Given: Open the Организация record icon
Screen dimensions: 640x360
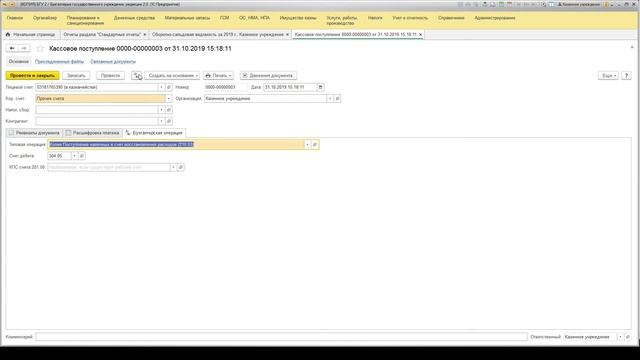Looking at the screenshot, I should click(x=337, y=98).
